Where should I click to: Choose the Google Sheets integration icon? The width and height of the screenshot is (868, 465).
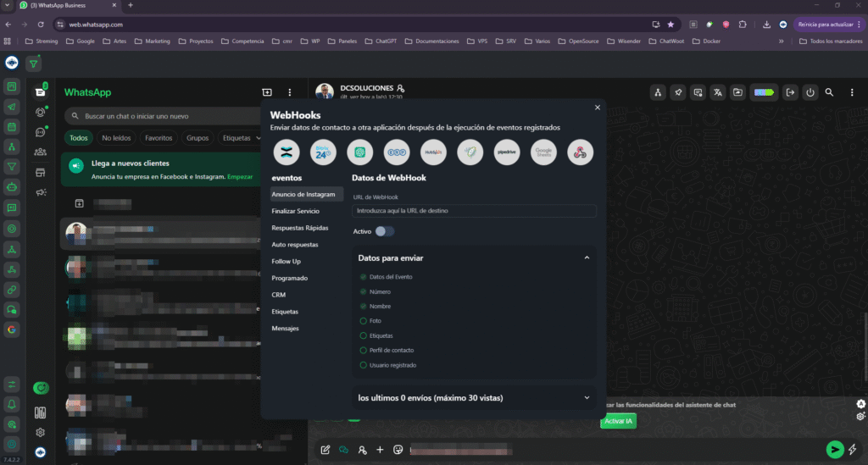tap(543, 152)
